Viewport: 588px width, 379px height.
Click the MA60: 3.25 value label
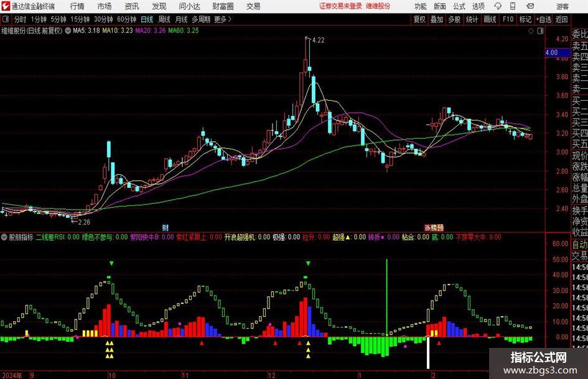(x=184, y=30)
